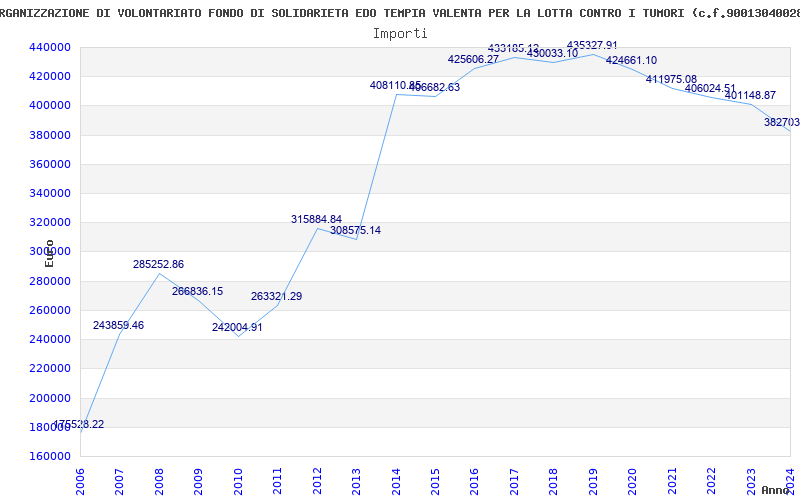Select the data label 243859.46

tap(118, 326)
